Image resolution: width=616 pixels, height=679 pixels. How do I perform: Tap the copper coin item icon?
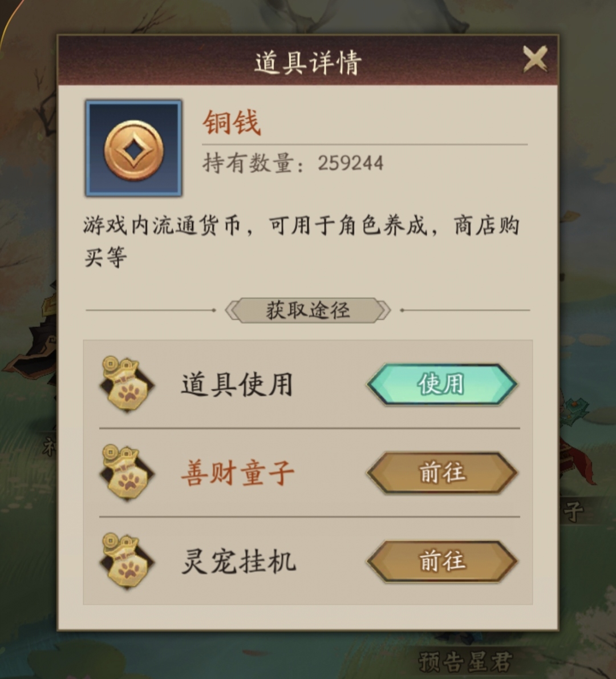coord(134,148)
